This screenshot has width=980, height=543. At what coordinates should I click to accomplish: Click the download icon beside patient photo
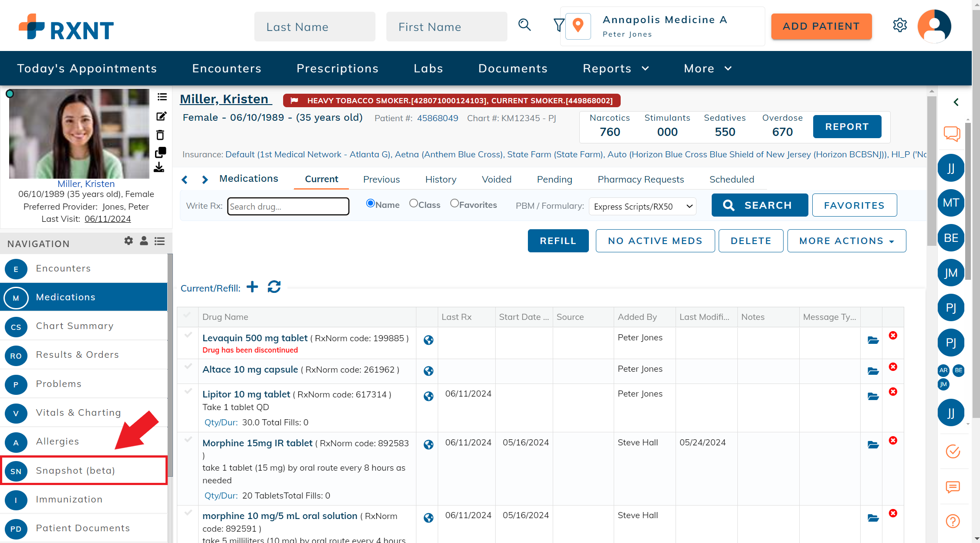pos(159,167)
